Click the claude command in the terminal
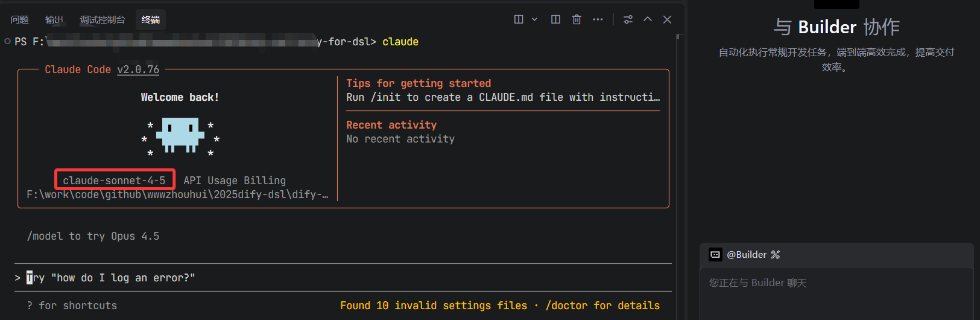 (x=400, y=42)
